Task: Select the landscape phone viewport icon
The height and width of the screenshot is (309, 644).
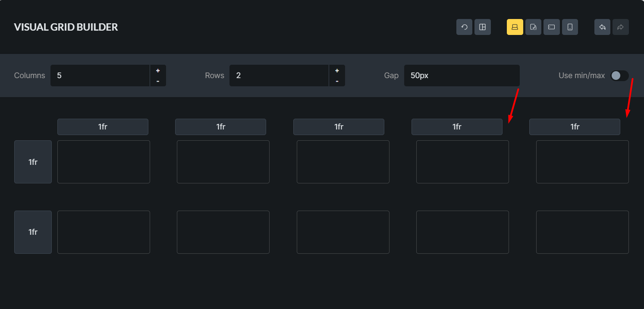Action: pos(551,27)
